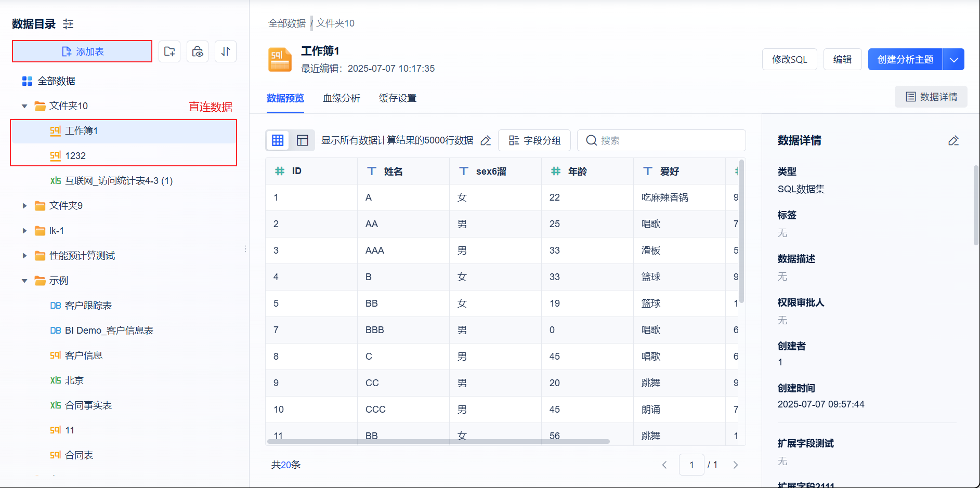The height and width of the screenshot is (488, 980).
Task: Go to previous page arrow
Action: [x=664, y=465]
